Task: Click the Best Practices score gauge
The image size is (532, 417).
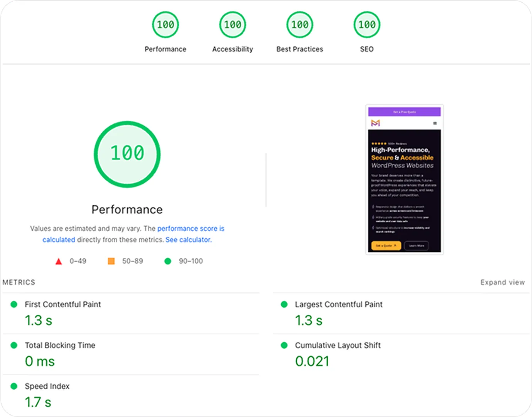Action: [299, 24]
